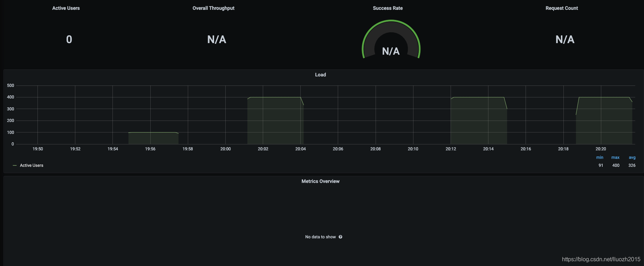Click the 19:56 time axis label
Viewport: 644px width, 266px height.
pos(150,149)
